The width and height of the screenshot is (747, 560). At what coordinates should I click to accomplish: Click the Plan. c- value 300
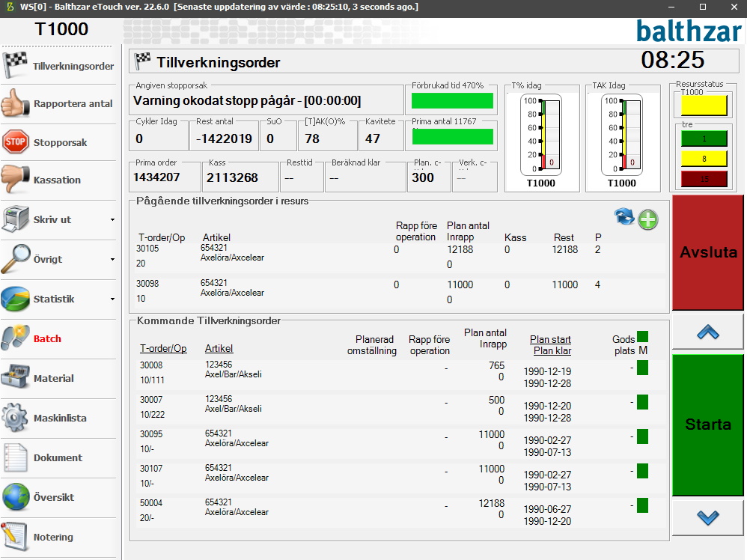coord(423,177)
